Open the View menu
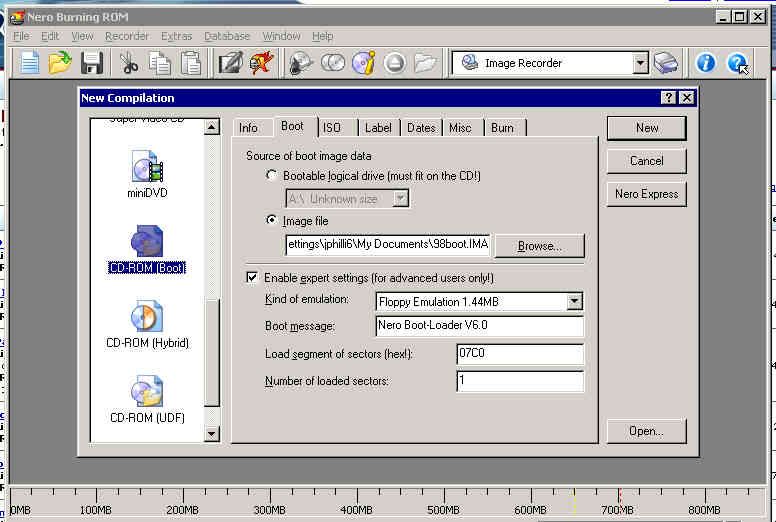The height and width of the screenshot is (522, 776). [x=82, y=36]
